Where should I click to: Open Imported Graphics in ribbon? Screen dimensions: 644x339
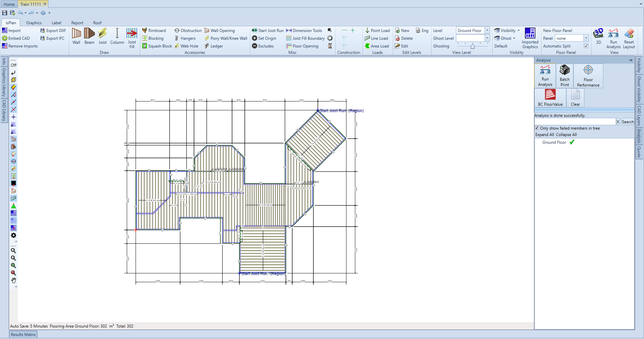(x=530, y=38)
